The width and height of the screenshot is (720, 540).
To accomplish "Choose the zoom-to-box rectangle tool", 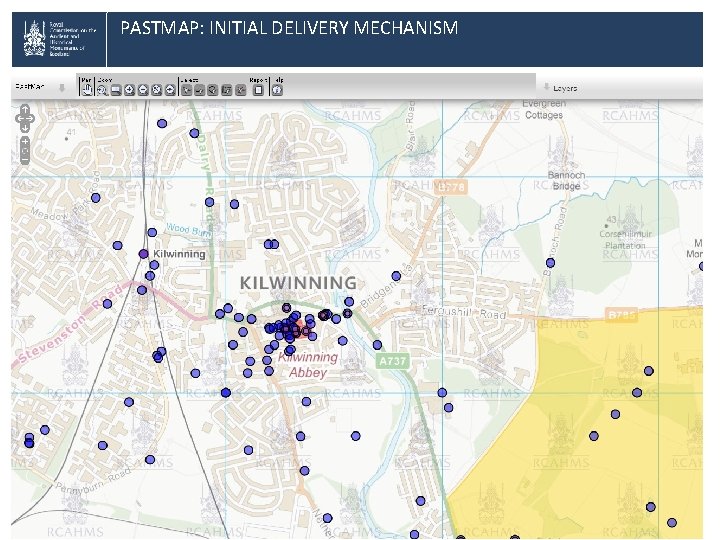I will click(x=116, y=90).
